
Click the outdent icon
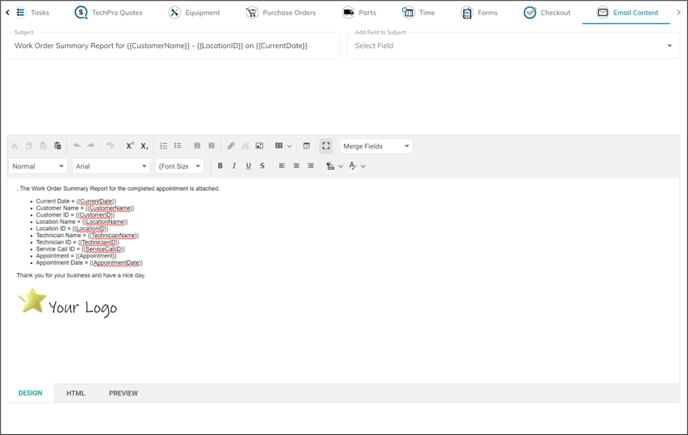(x=211, y=146)
